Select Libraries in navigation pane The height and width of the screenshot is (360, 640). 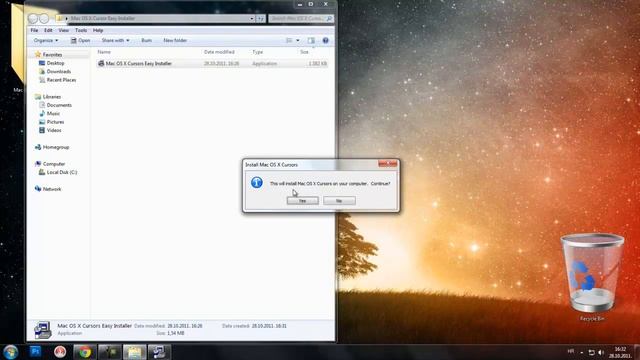(x=51, y=97)
